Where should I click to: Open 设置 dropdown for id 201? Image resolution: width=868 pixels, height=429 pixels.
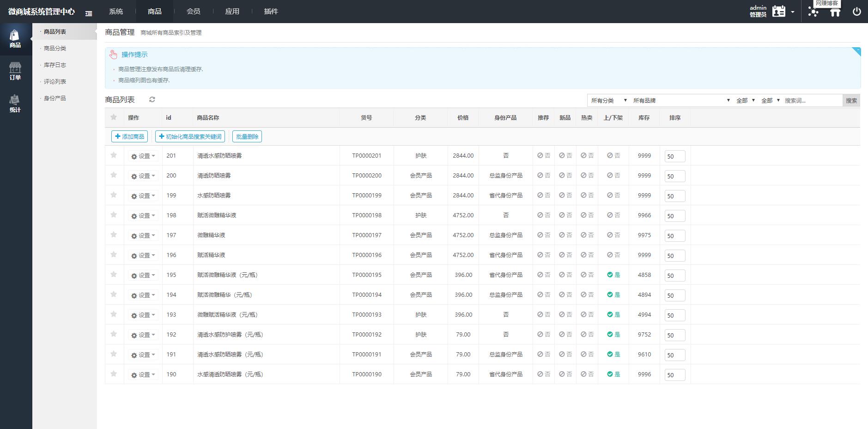143,156
